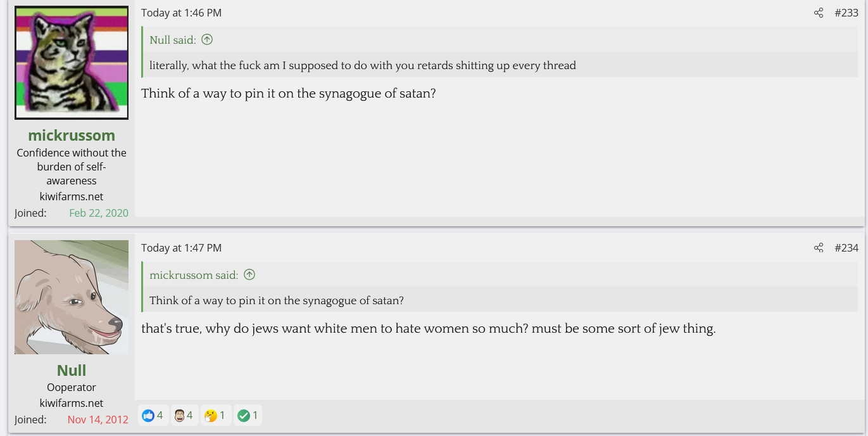Open the permalink for post #234
The width and height of the screenshot is (868, 436).
pyautogui.click(x=846, y=248)
